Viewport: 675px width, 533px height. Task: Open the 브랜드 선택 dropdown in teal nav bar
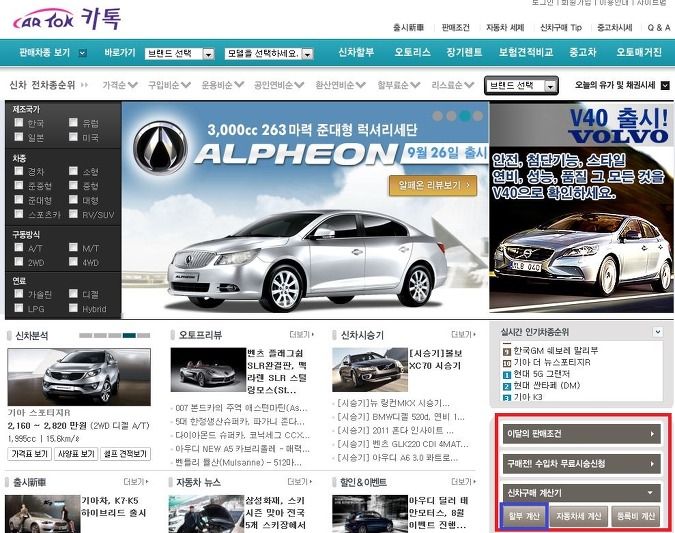pos(180,54)
